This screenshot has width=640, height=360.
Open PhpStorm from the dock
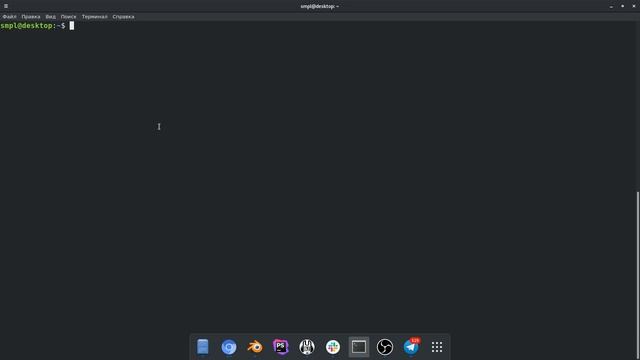281,347
